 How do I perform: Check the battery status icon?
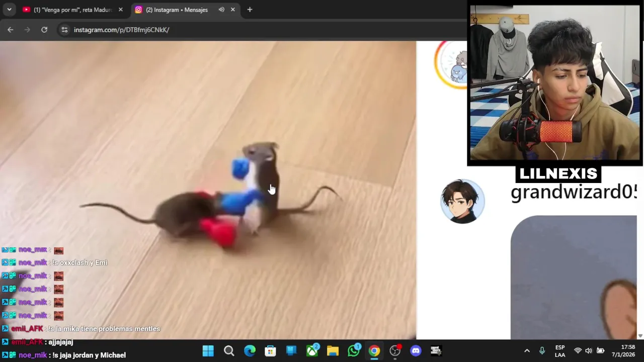tap(600, 351)
